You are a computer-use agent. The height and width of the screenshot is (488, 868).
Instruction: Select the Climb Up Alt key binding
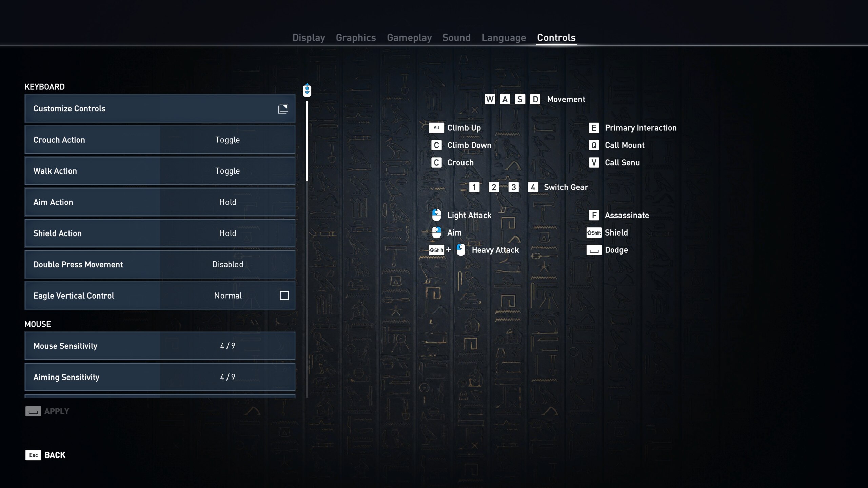436,127
